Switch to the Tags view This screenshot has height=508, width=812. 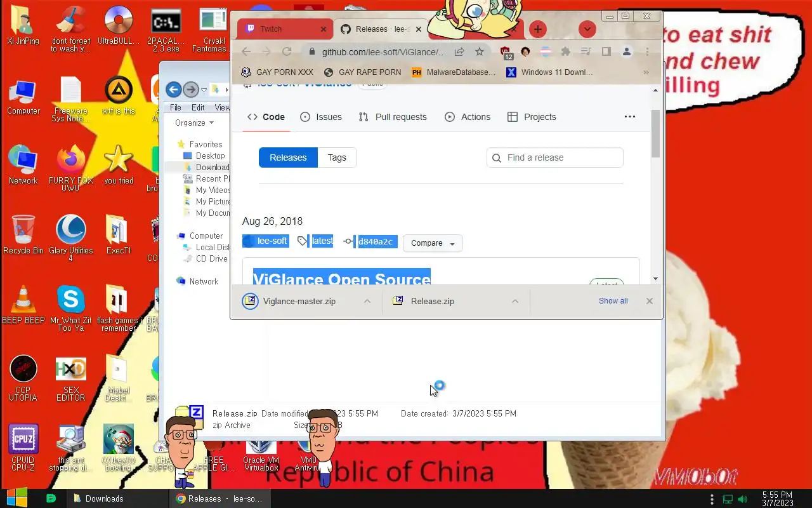(337, 157)
